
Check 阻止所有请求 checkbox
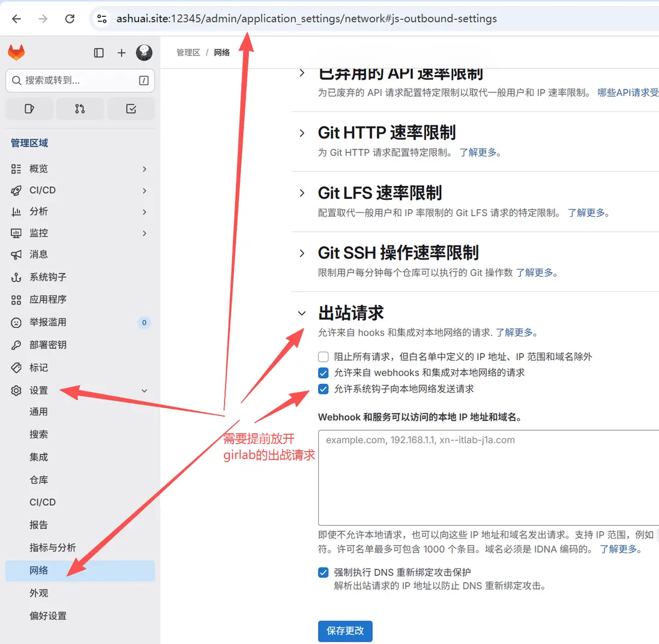click(323, 357)
